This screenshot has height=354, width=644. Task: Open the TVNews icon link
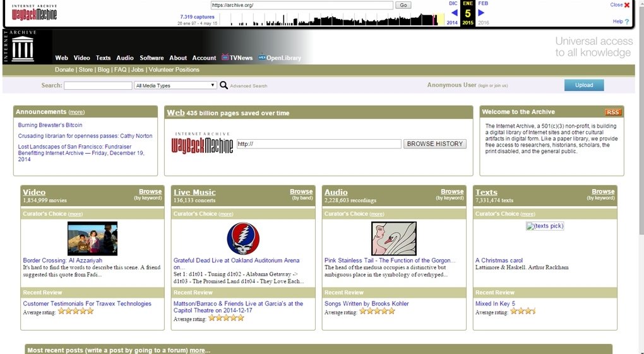pyautogui.click(x=237, y=58)
